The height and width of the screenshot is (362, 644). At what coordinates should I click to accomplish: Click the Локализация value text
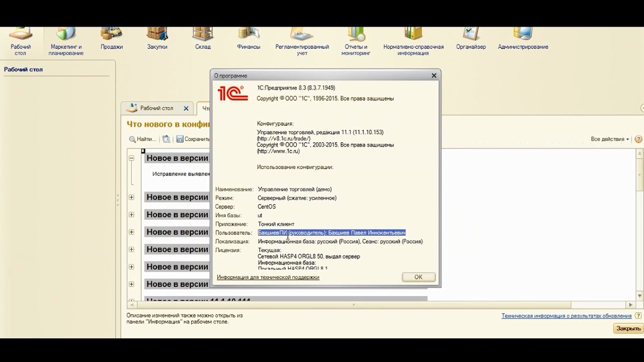[340, 241]
